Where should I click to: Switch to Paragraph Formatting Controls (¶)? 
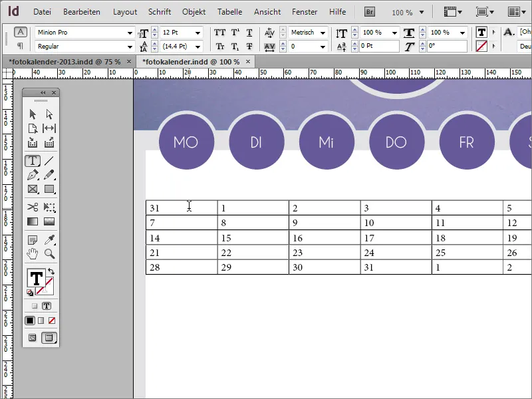21,45
